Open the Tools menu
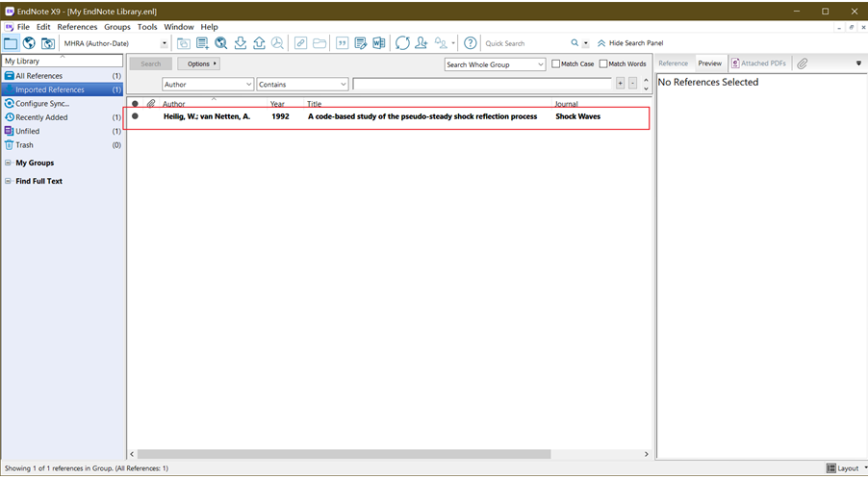This screenshot has height=479, width=868. (x=147, y=27)
